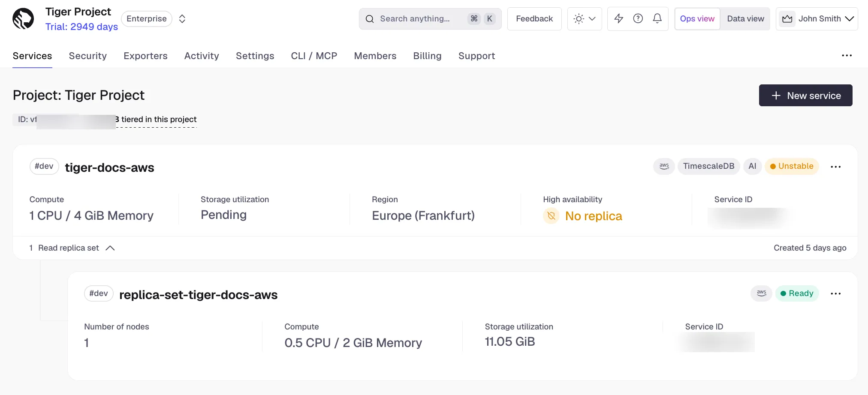Click the AWS badge on replica-set-tiger-docs-aws

762,293
